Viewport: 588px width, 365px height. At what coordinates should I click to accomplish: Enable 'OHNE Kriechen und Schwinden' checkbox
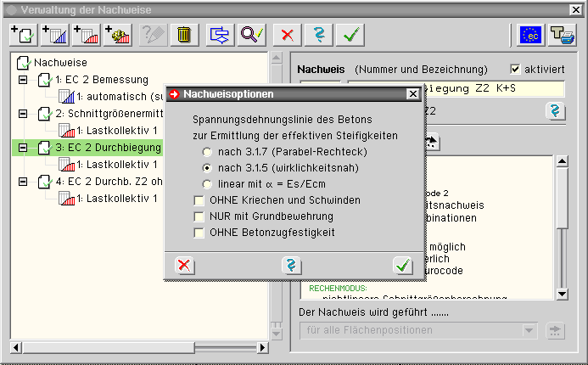coord(199,200)
